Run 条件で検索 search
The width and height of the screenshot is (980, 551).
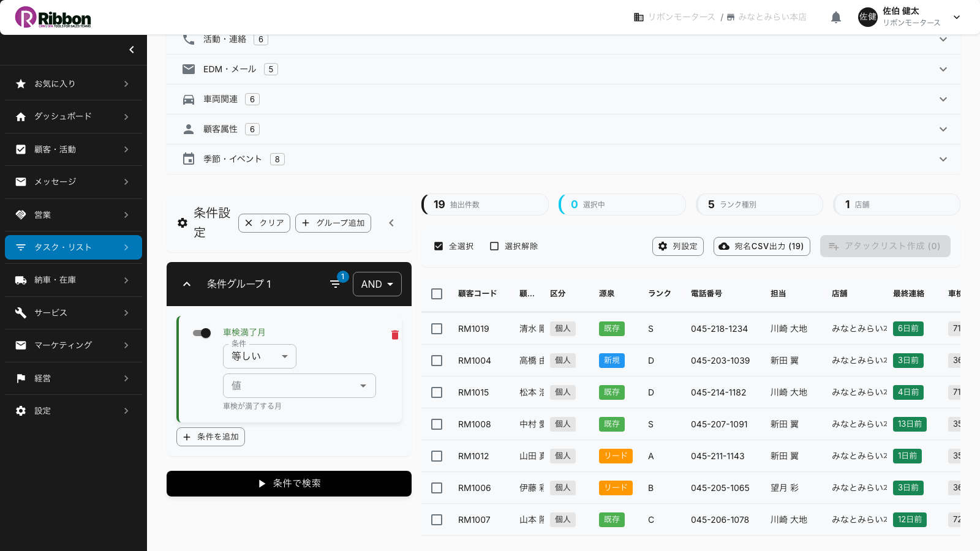tap(289, 484)
